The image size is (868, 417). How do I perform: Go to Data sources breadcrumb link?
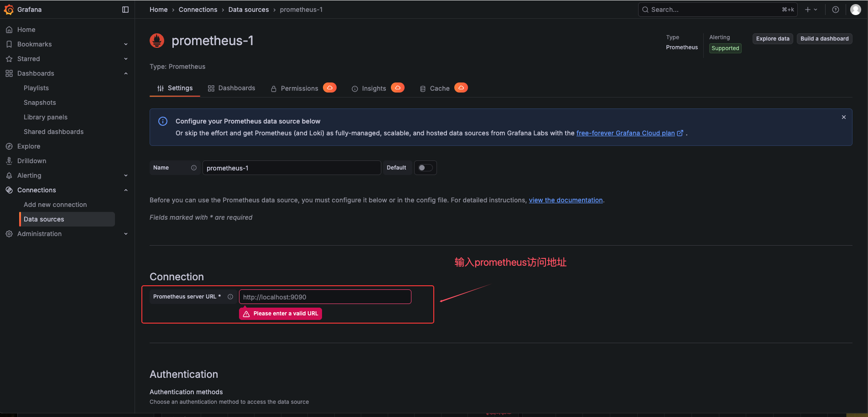[249, 10]
